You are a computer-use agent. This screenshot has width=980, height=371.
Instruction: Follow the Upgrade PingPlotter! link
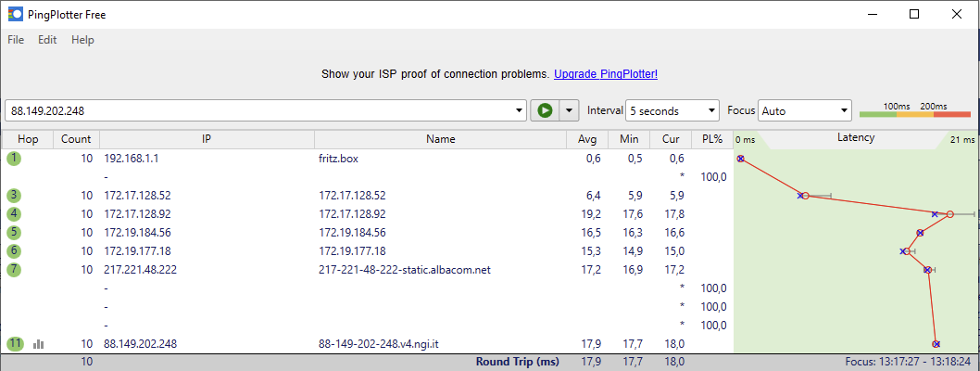coord(606,74)
